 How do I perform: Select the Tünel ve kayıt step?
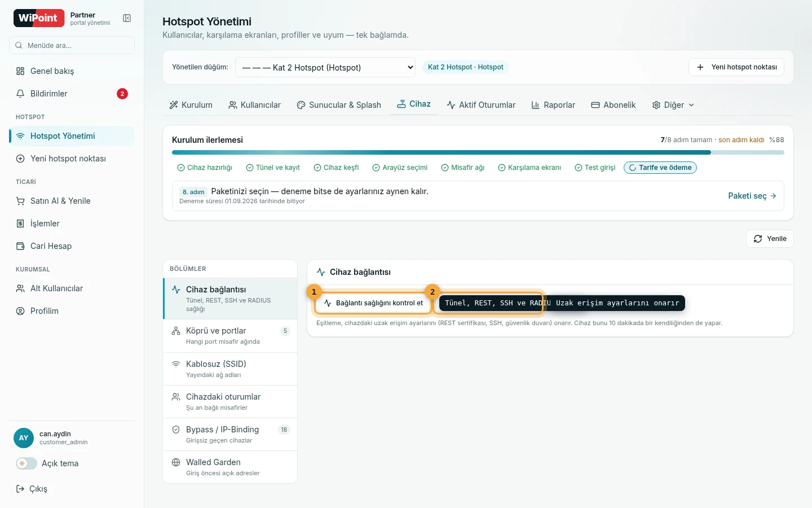pos(273,168)
